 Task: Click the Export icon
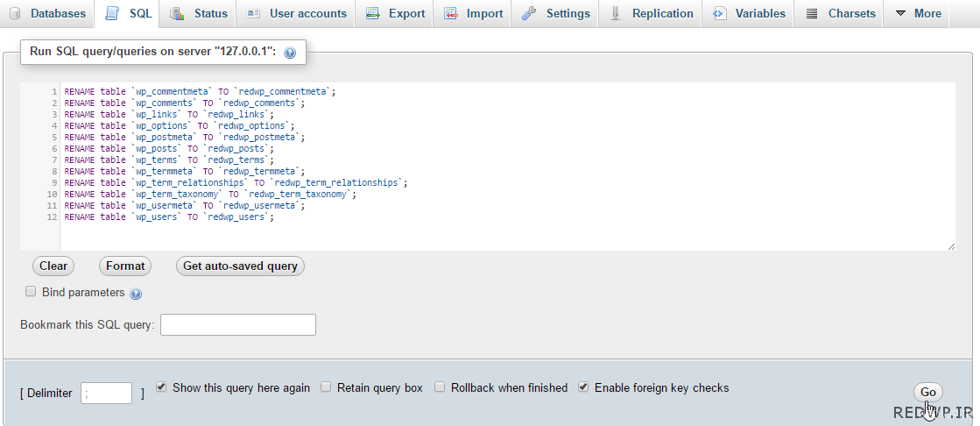tap(373, 14)
